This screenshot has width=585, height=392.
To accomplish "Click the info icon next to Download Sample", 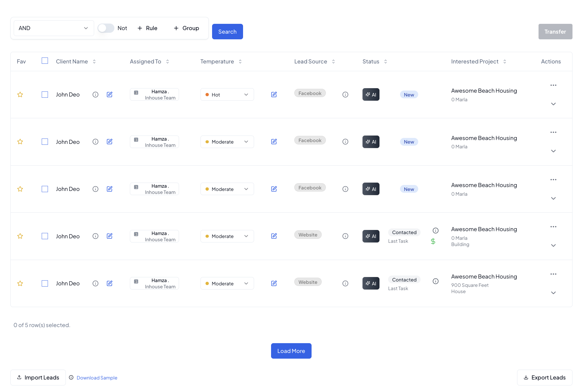I will click(x=71, y=377).
